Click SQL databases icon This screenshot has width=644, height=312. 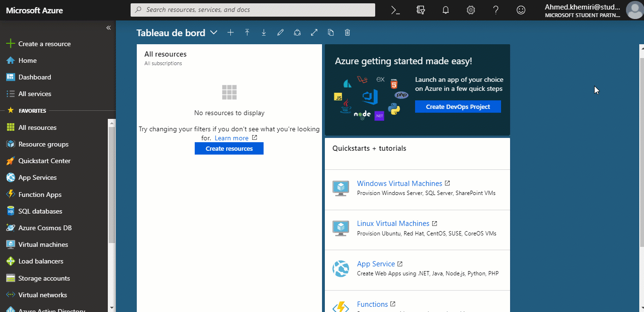point(10,211)
